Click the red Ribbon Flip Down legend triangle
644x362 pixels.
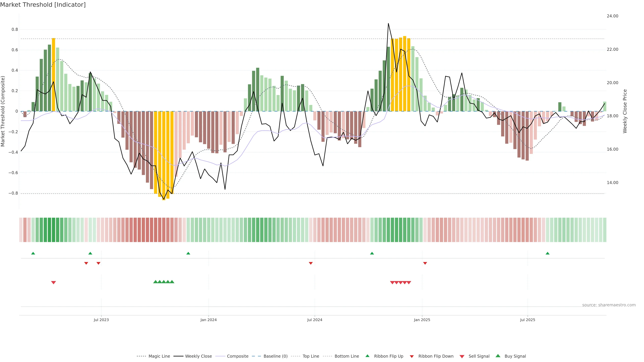point(412,356)
